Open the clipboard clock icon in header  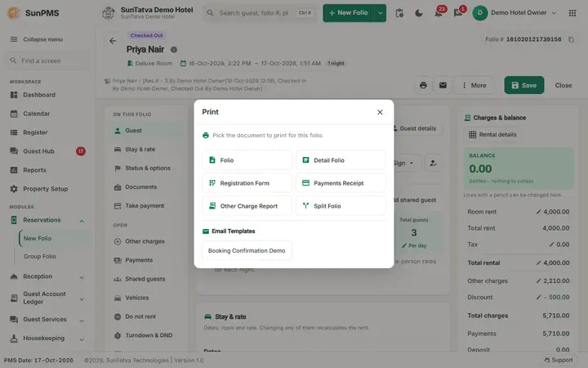click(399, 13)
